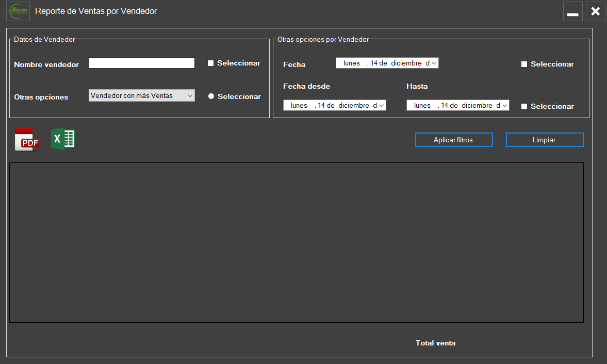This screenshot has width=607, height=364.
Task: Export the report to Excel
Action: coord(63,139)
